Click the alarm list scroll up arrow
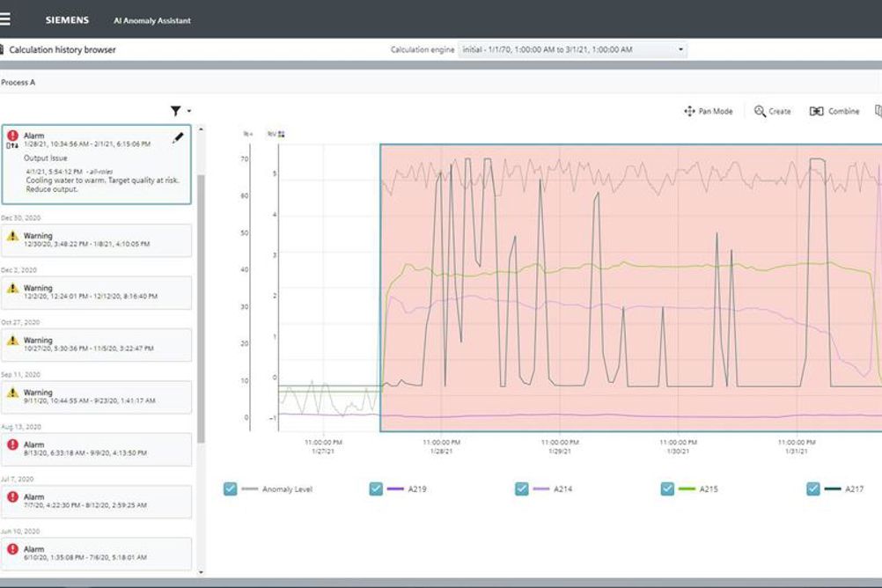The image size is (882, 588). point(201,130)
